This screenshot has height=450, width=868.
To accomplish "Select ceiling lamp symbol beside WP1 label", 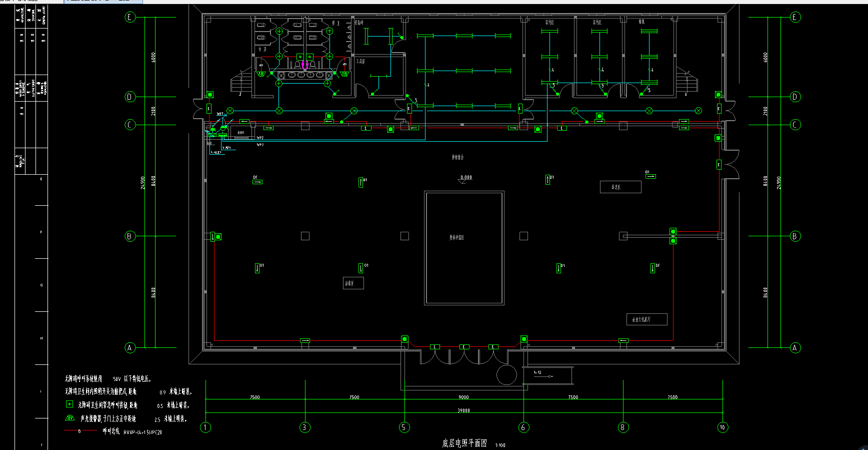I will (x=230, y=110).
